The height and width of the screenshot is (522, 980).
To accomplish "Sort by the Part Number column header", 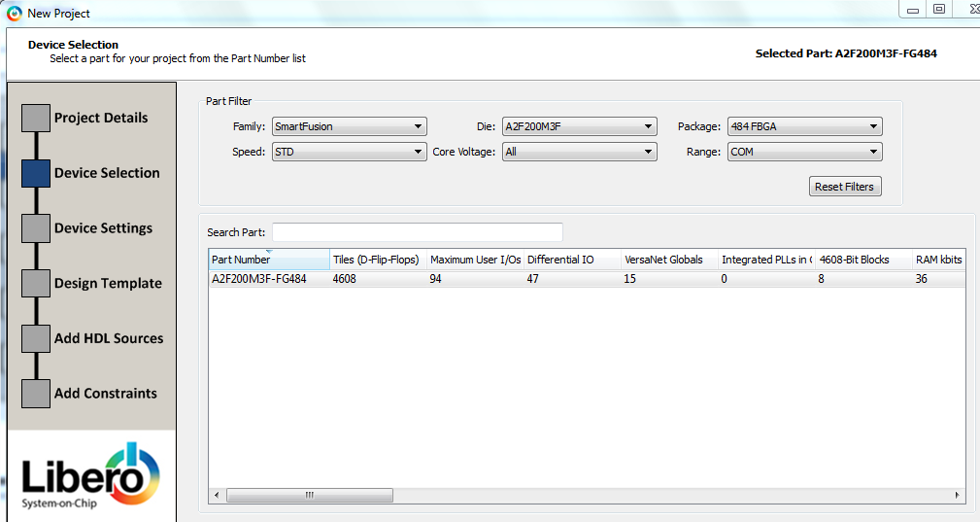I will tap(269, 260).
